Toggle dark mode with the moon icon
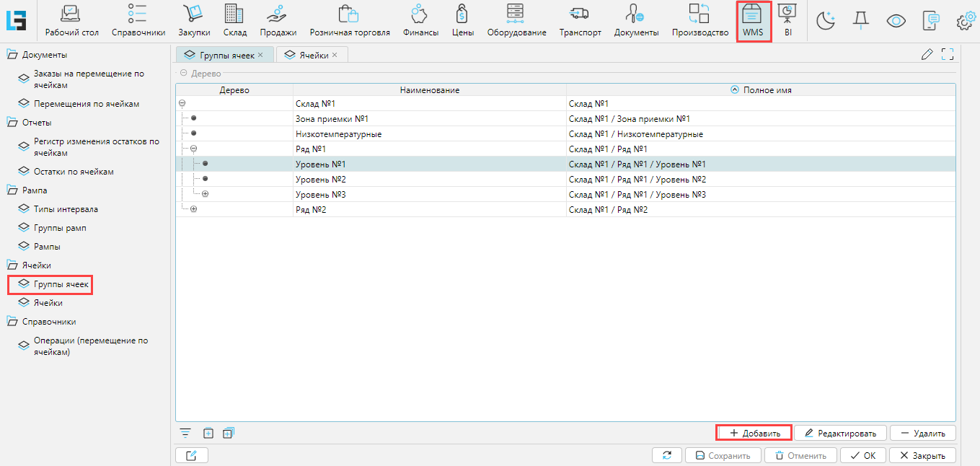Viewport: 980px width, 466px height. (x=826, y=22)
